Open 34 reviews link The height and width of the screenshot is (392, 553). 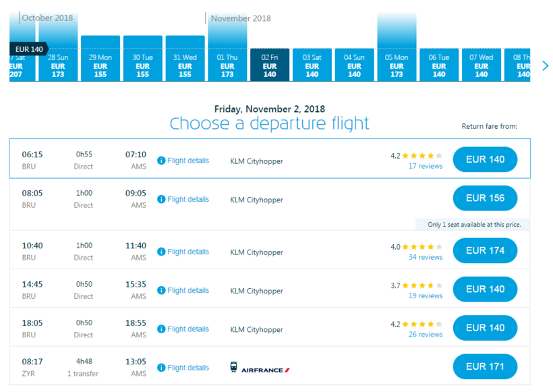point(426,257)
